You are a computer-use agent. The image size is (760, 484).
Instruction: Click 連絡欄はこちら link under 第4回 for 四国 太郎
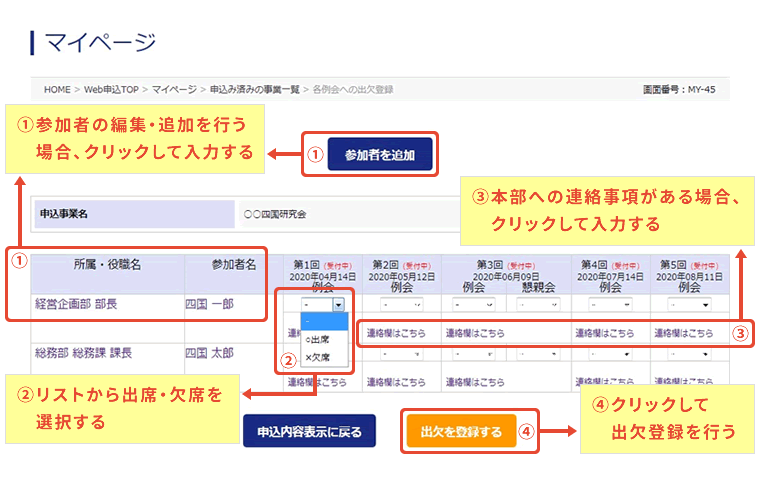tap(604, 382)
